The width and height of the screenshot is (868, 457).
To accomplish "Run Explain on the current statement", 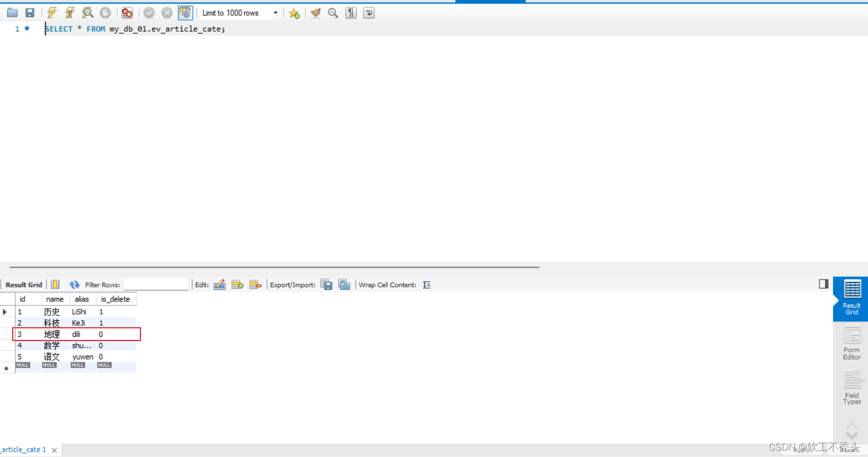I will tap(87, 13).
